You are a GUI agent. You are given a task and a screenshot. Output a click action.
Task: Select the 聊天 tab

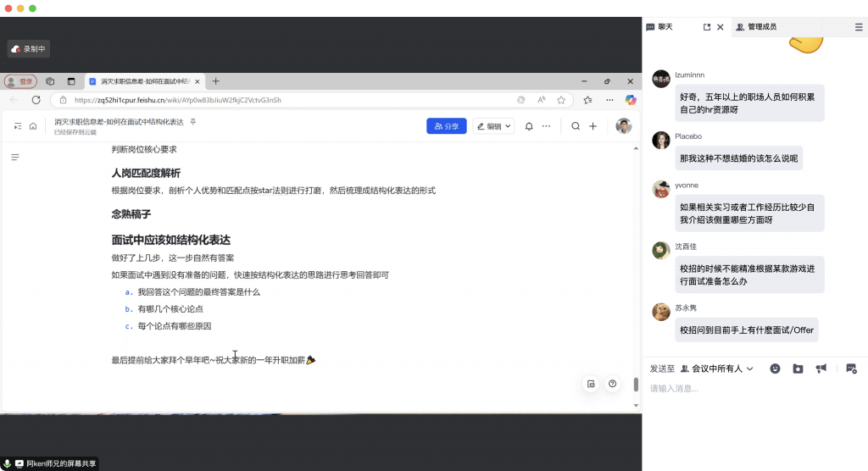point(659,27)
